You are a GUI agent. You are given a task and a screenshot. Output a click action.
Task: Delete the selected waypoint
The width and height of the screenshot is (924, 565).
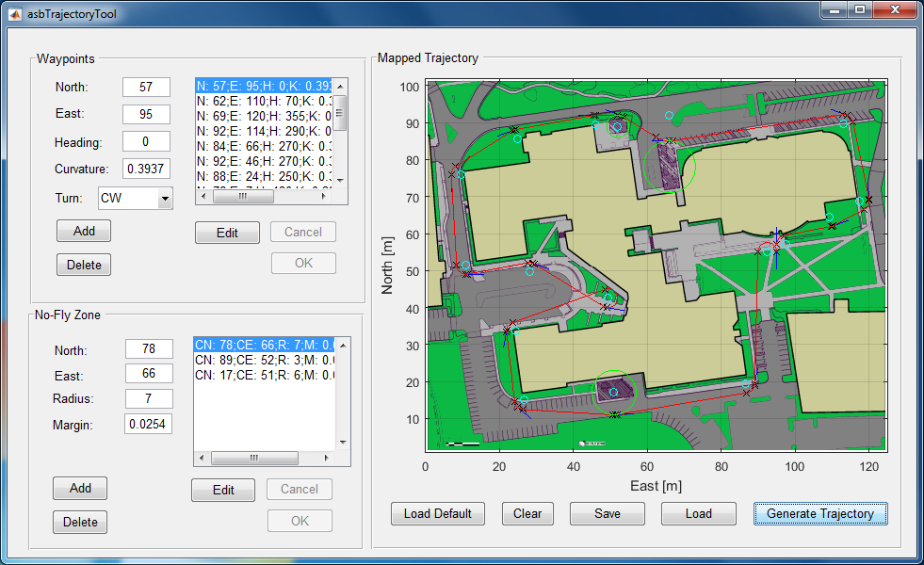pyautogui.click(x=84, y=266)
